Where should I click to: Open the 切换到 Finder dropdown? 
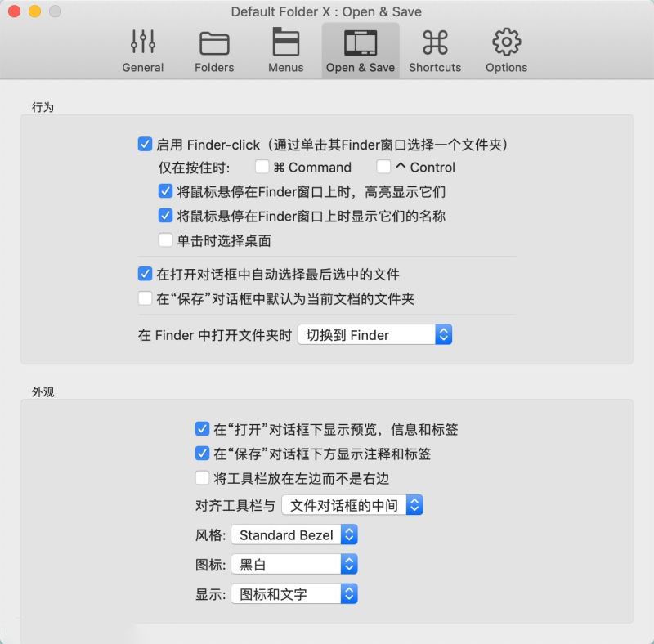pyautogui.click(x=375, y=334)
